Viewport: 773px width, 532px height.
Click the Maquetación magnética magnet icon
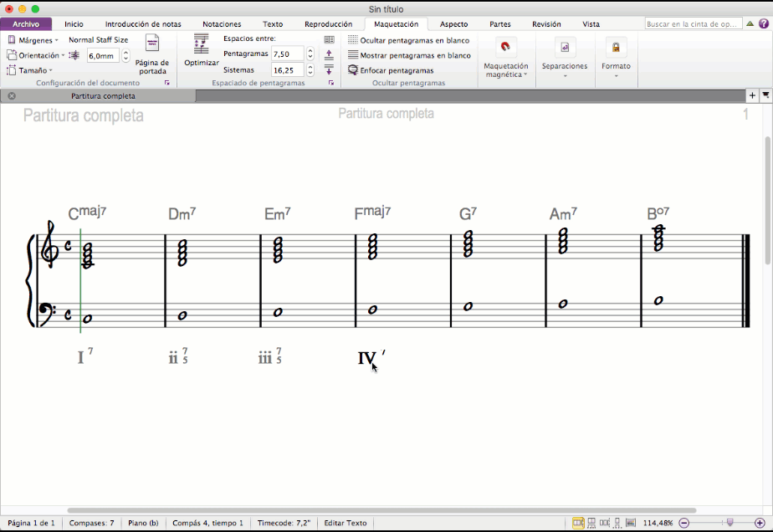point(505,47)
